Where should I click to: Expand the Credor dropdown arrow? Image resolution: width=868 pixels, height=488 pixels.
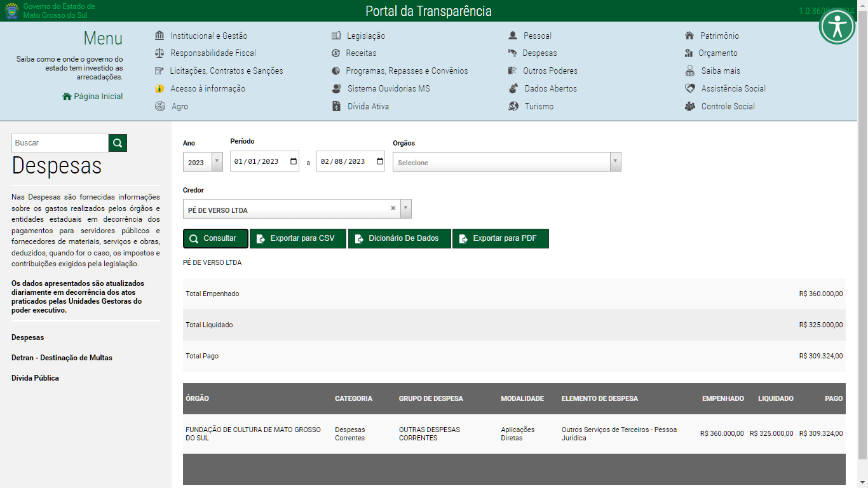tap(406, 208)
